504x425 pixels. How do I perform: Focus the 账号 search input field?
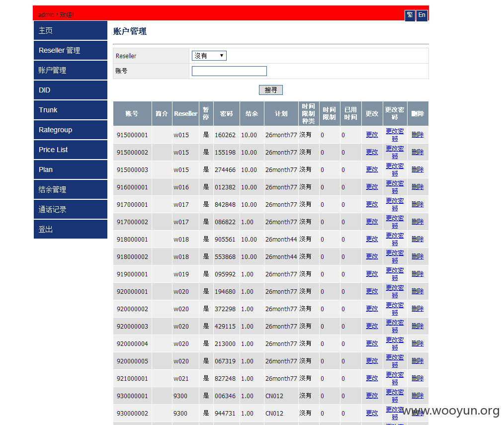229,71
